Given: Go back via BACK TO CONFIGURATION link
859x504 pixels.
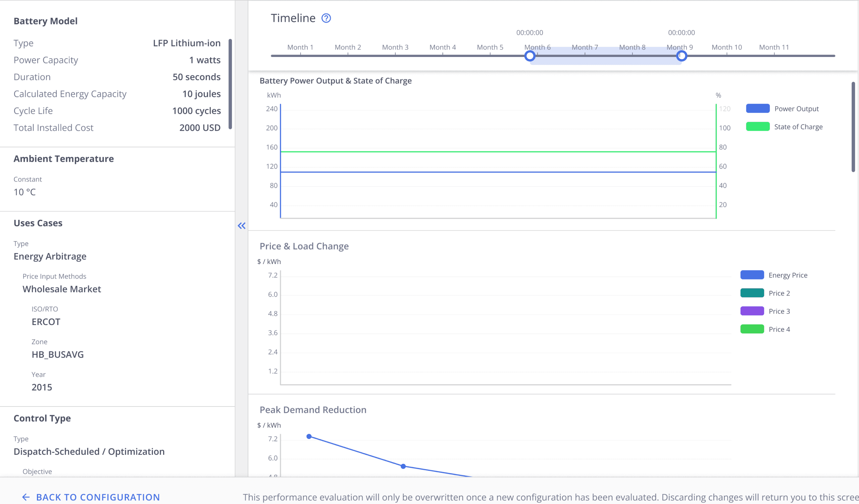Looking at the screenshot, I should 98,497.
